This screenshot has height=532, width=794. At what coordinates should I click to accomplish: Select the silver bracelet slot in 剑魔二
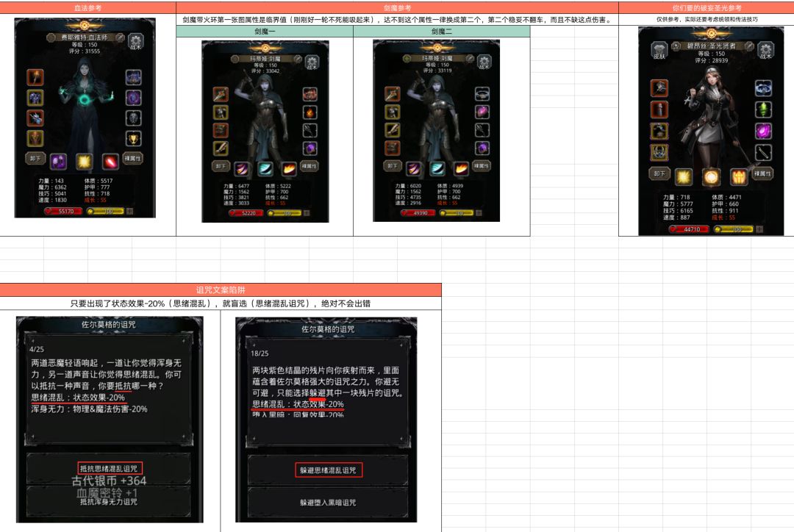pos(482,93)
